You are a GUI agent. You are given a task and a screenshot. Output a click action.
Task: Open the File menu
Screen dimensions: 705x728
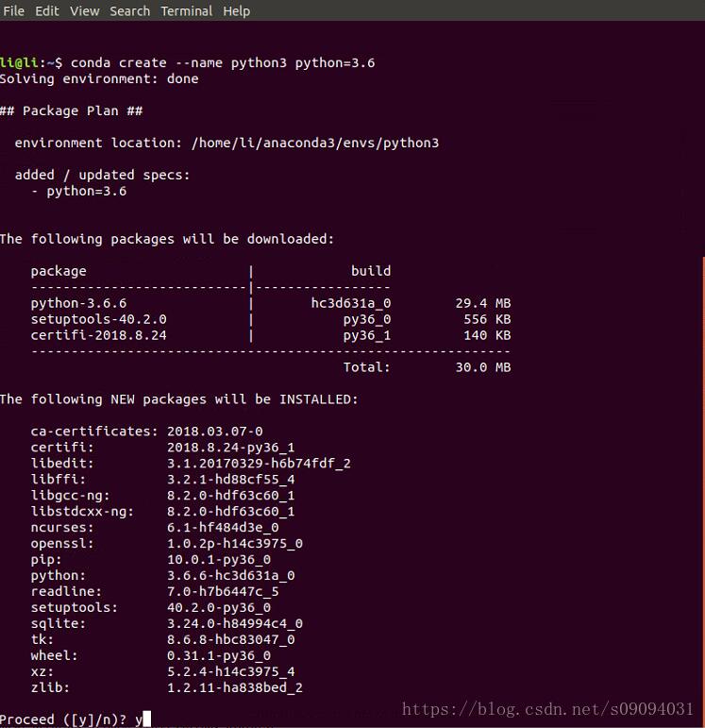13,10
